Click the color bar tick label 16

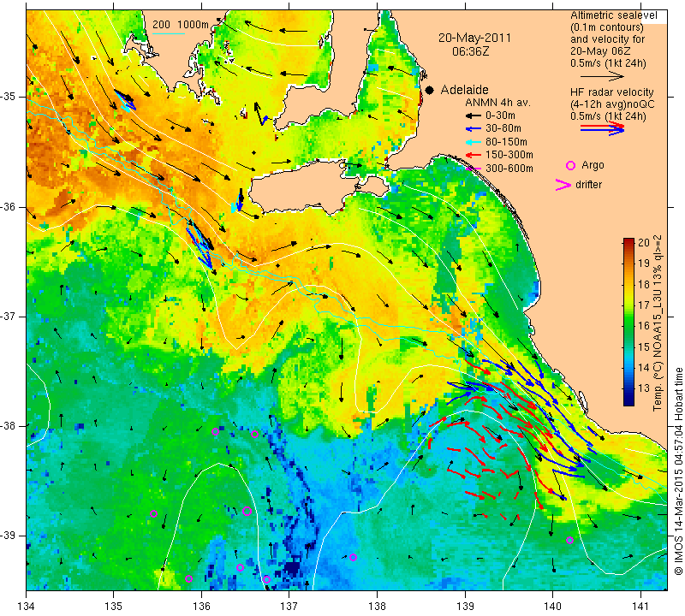coord(644,326)
